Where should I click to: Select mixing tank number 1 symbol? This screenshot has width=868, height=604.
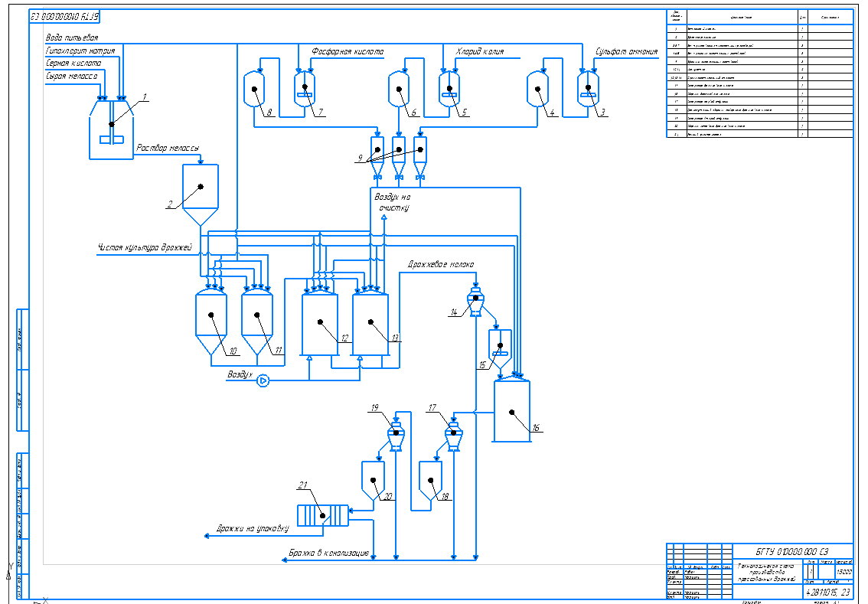tap(111, 129)
